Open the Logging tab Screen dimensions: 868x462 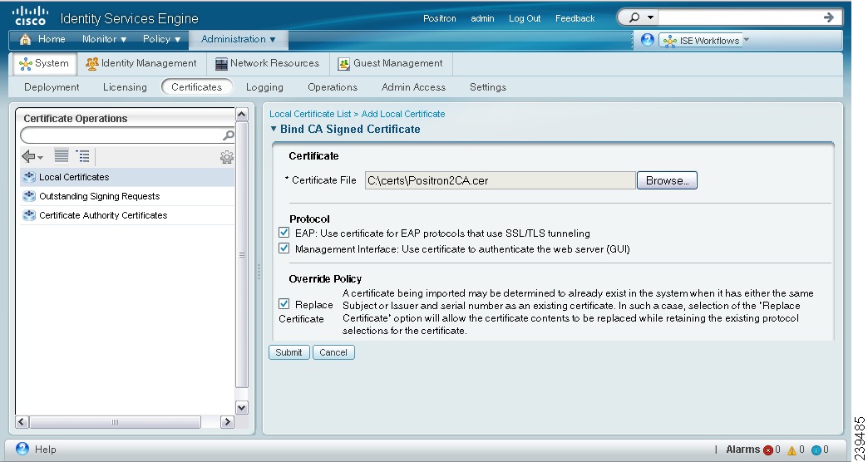tap(264, 87)
